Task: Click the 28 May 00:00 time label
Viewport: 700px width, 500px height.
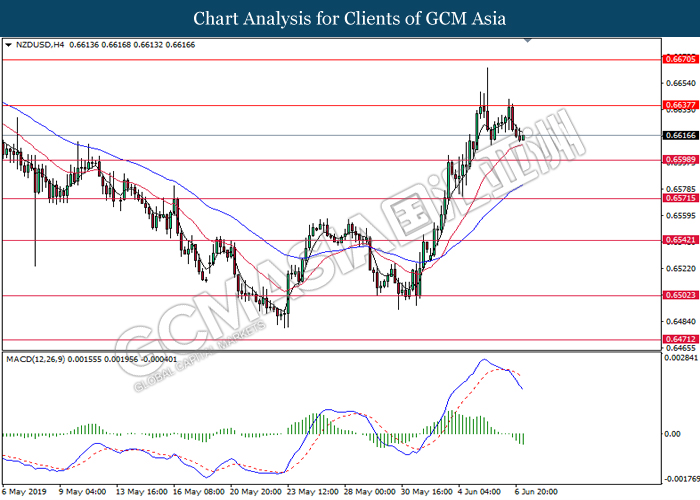Action: [370, 492]
